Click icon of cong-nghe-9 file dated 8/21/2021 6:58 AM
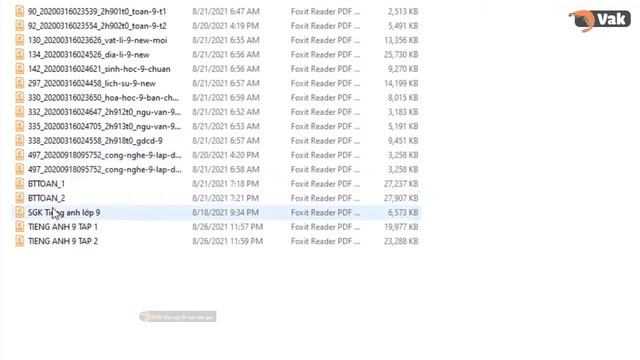 point(20,169)
